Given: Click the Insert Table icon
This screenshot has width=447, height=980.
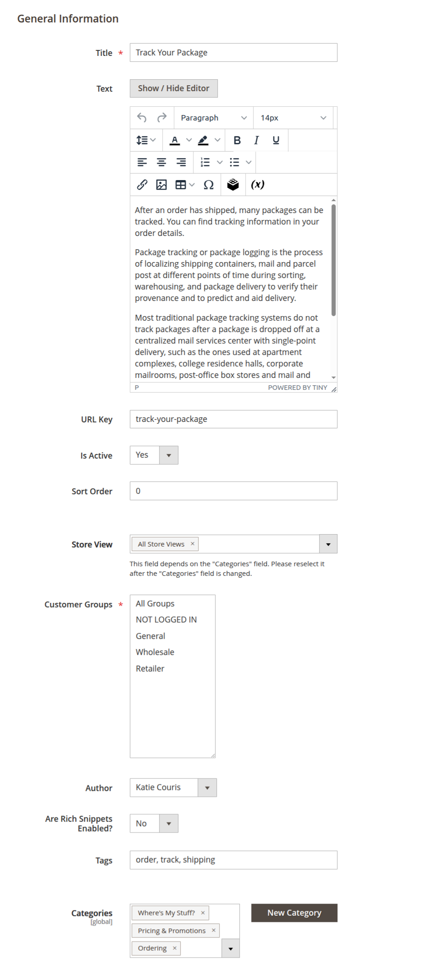Looking at the screenshot, I should point(182,185).
